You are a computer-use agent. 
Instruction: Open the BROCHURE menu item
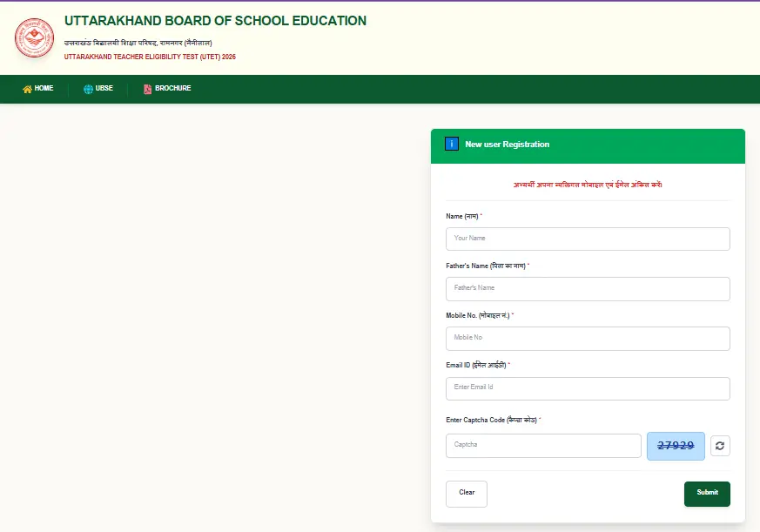167,88
